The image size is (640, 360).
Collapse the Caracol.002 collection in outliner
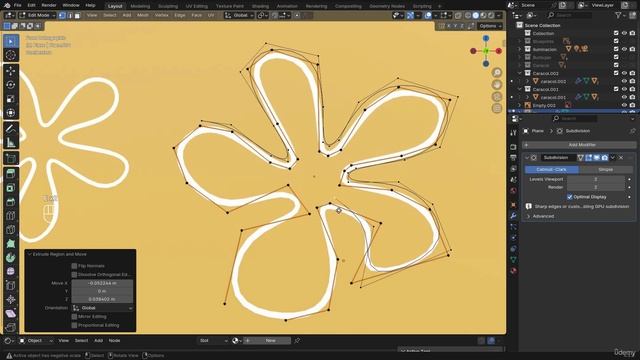point(520,73)
